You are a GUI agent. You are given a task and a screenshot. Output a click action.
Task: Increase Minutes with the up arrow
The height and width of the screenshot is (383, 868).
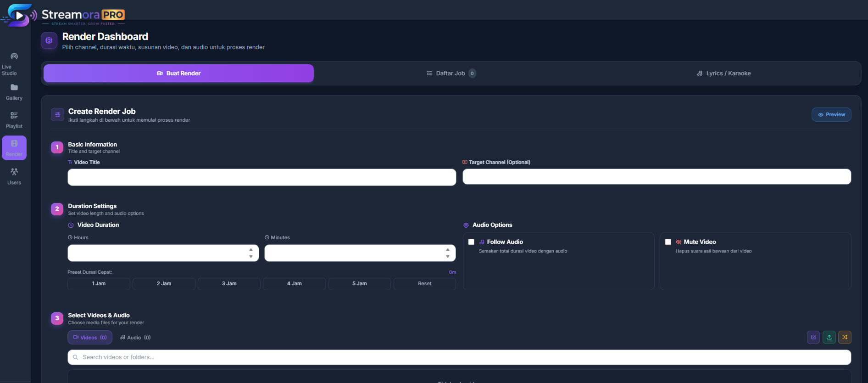448,250
